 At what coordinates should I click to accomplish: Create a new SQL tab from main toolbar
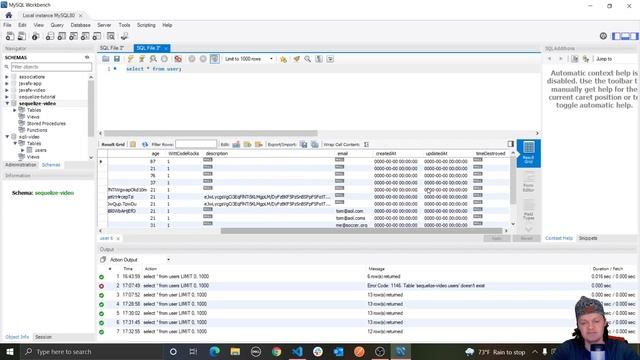point(10,36)
